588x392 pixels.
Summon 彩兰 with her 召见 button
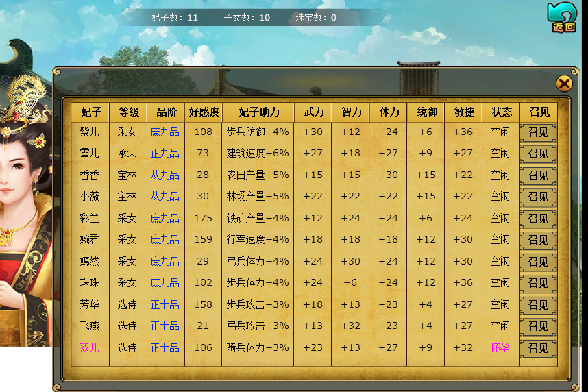pos(538,219)
